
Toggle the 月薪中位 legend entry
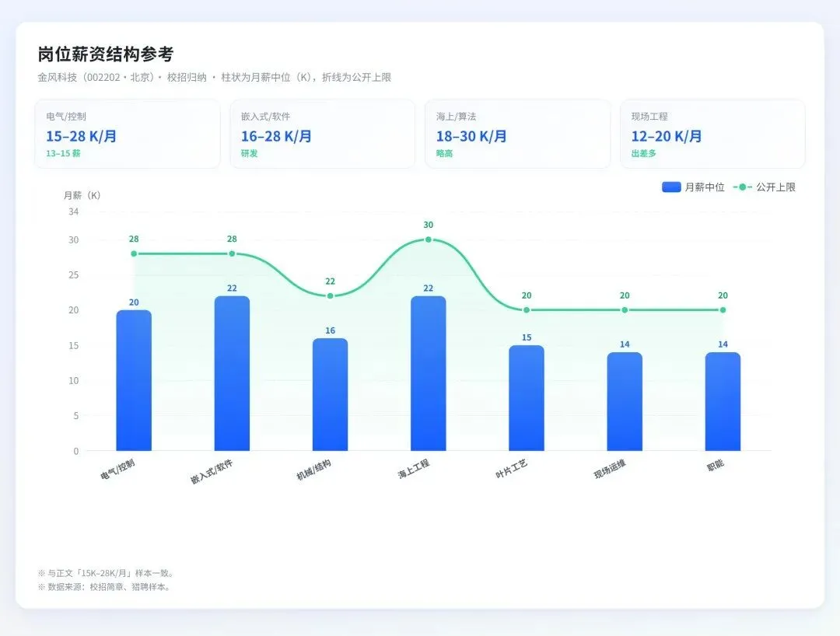(693, 187)
